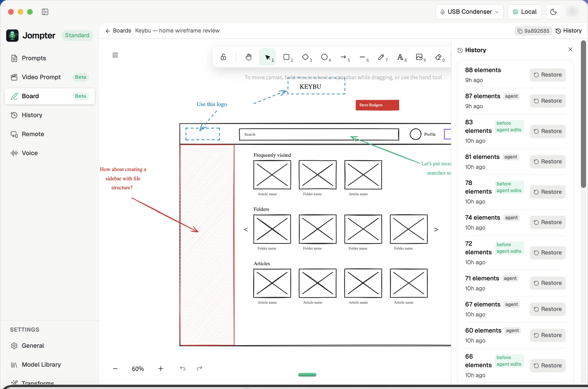Image resolution: width=588 pixels, height=389 pixels.
Task: Open History in the left sidebar
Action: (x=50, y=115)
